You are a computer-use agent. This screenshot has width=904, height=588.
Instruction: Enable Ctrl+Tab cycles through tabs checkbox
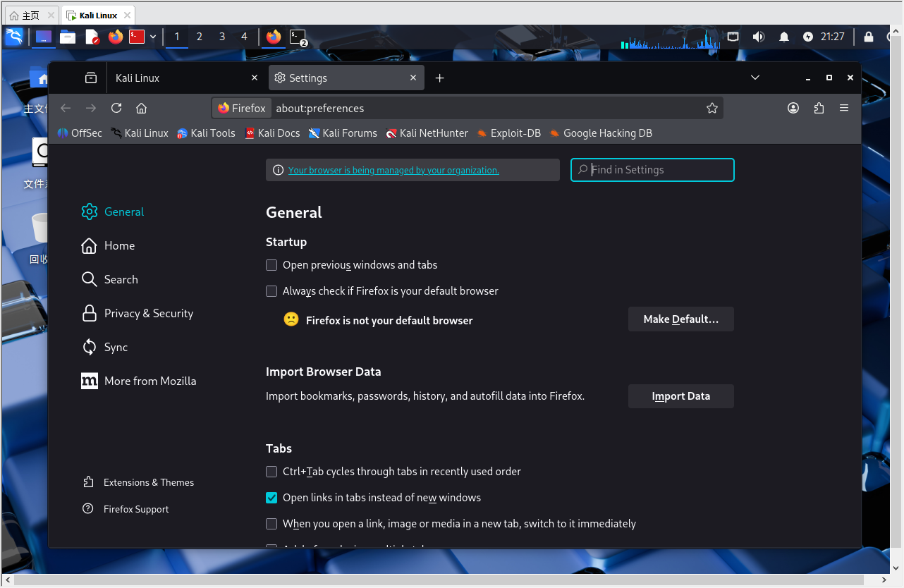pos(271,472)
